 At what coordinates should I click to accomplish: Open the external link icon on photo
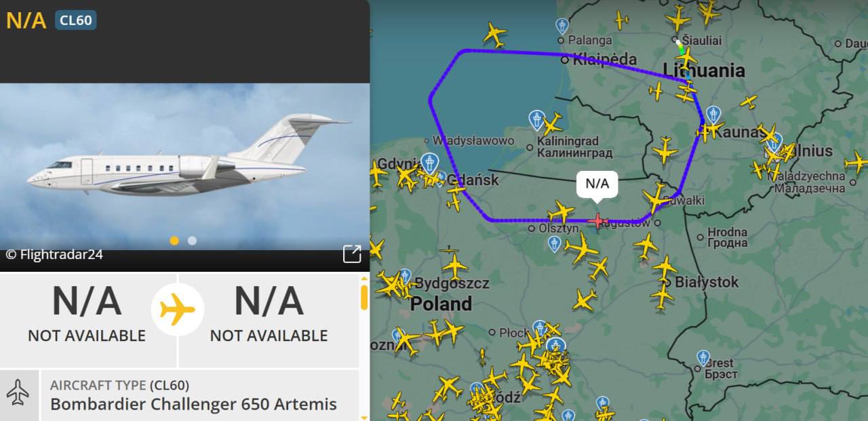[x=352, y=254]
